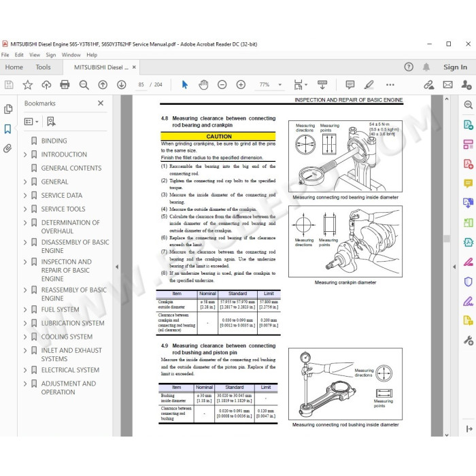Share a link to this file
476x476 pixels.
[x=429, y=85]
